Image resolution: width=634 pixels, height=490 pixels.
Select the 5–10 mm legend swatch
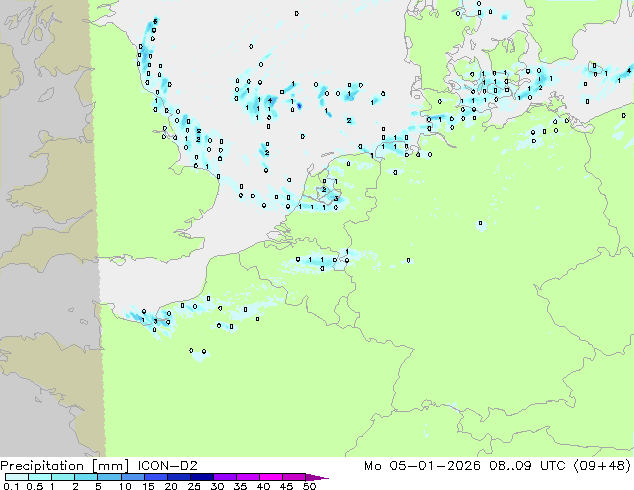[x=109, y=477]
